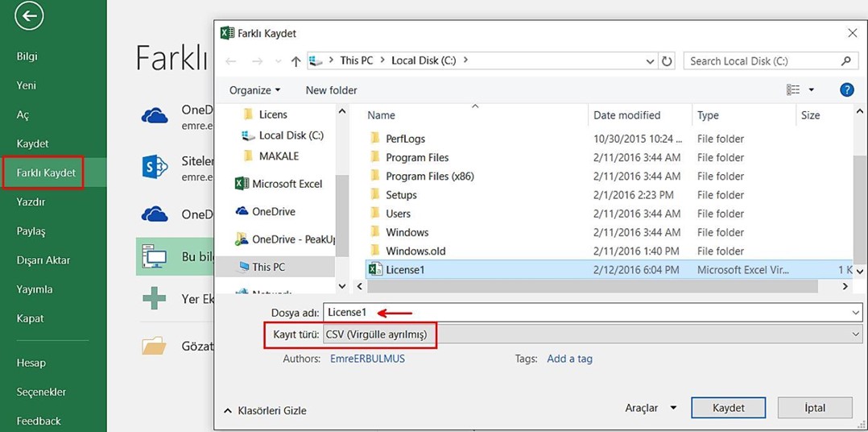Click This PC in address breadcrumb
868x432 pixels.
[357, 60]
